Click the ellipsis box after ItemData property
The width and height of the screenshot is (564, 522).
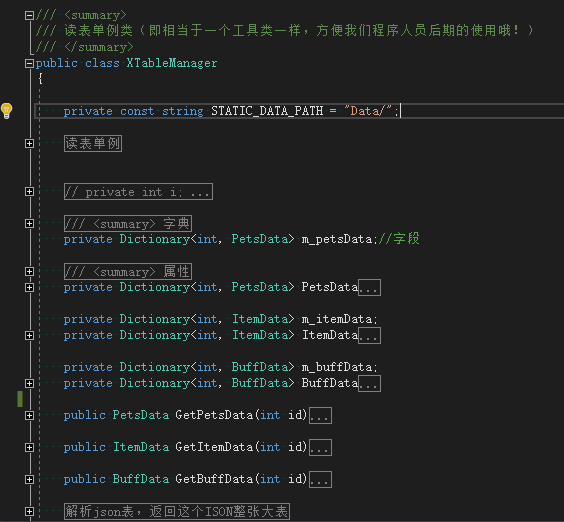[369, 335]
